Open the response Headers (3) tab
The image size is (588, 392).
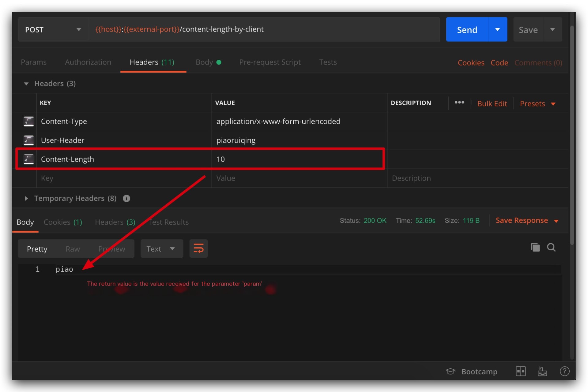point(115,222)
